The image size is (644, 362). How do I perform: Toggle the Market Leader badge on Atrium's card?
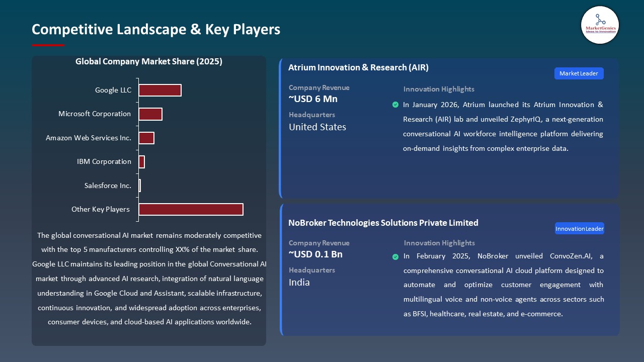579,73
